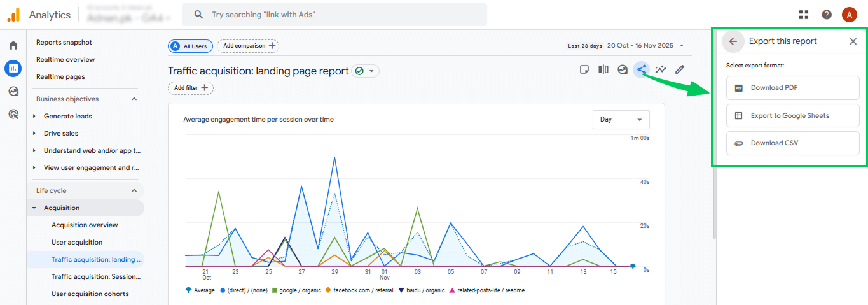The width and height of the screenshot is (868, 305).
Task: Open the Advertising icon in left rail
Action: click(13, 115)
